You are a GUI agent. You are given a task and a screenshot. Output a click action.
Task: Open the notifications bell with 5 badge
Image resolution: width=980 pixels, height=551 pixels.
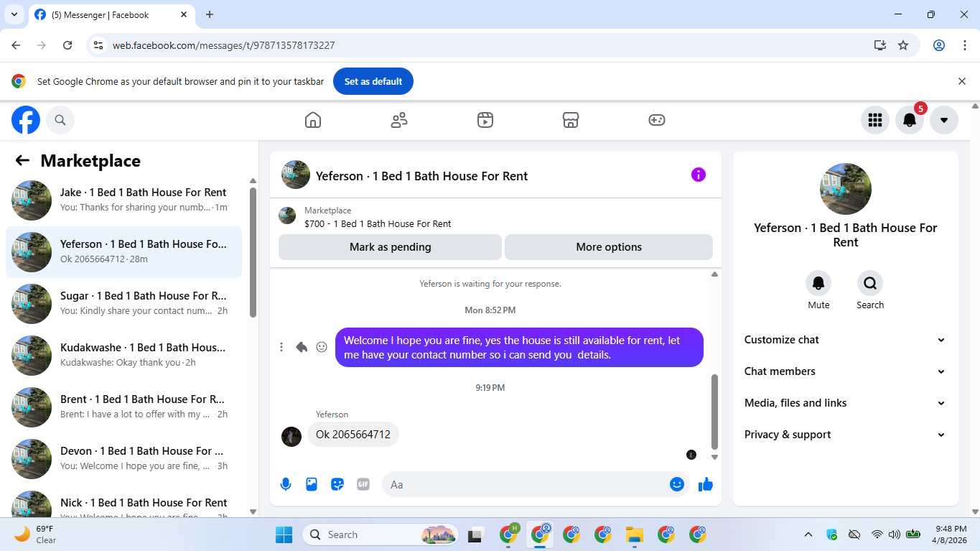[910, 120]
